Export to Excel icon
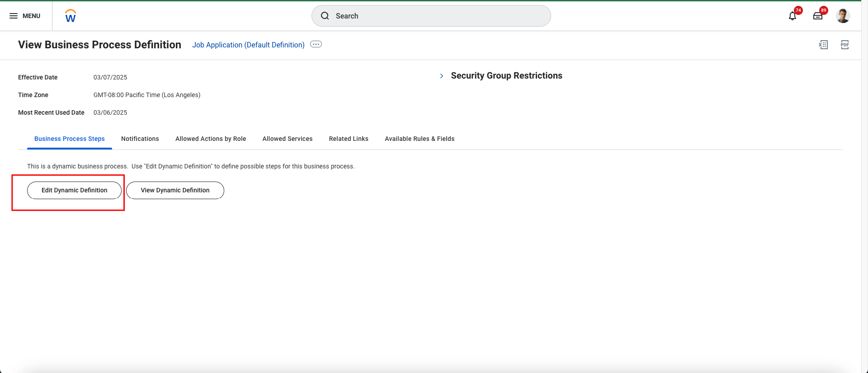The image size is (868, 373). tap(823, 45)
